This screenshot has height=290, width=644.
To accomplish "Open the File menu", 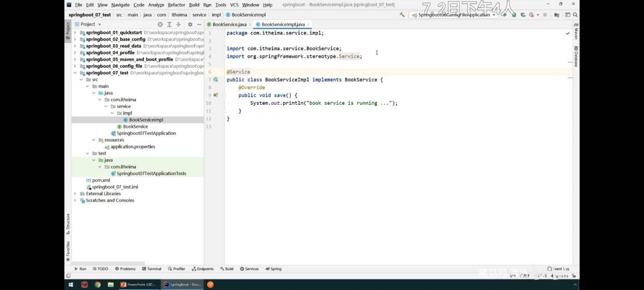I will click(78, 5).
